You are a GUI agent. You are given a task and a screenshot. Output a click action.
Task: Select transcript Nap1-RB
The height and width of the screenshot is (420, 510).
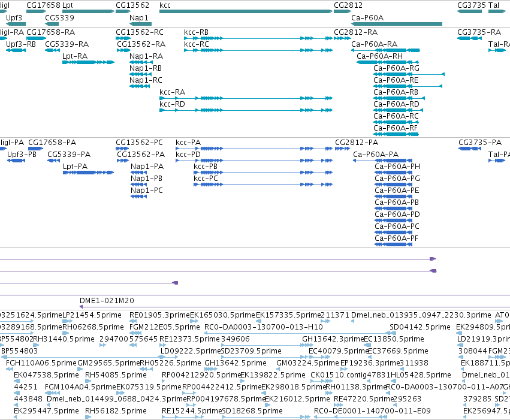[x=146, y=68]
